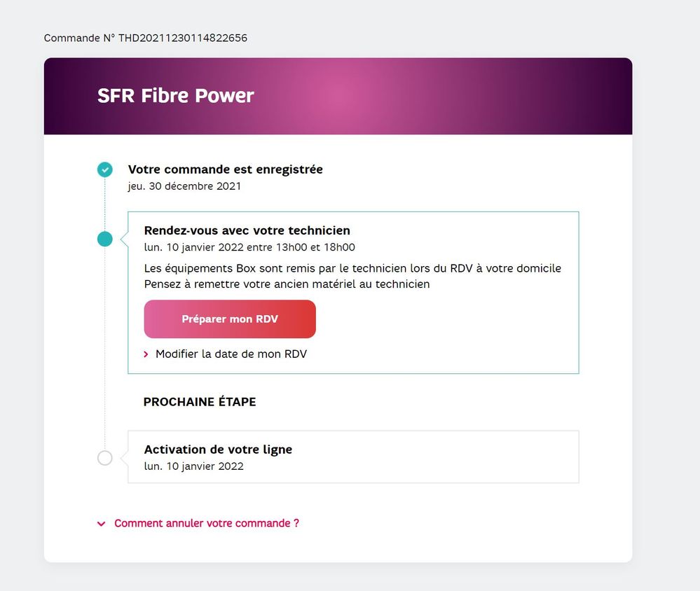700x591 pixels.
Task: Click the red arrow before "Modifier la date de mon RDV"
Action: point(146,354)
